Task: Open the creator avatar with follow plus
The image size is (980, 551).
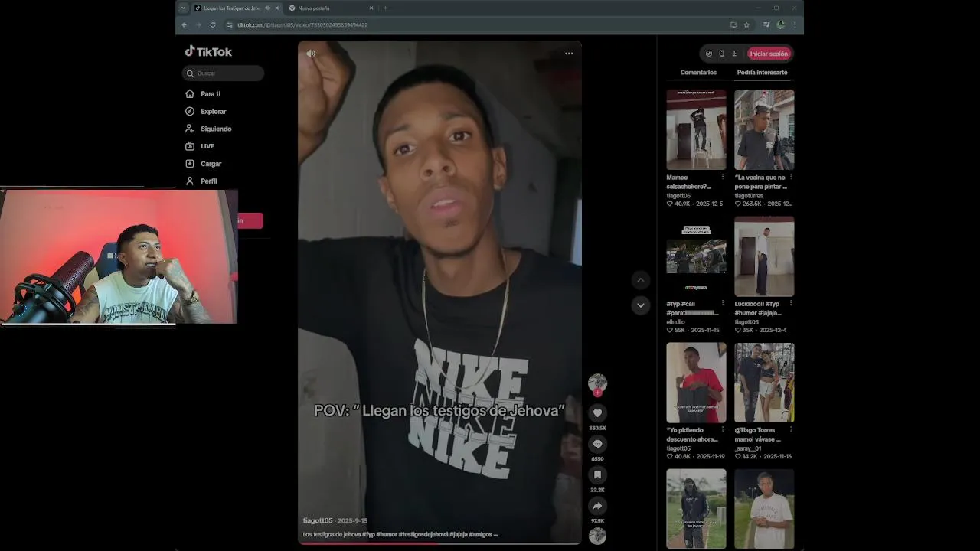Action: [x=597, y=384]
